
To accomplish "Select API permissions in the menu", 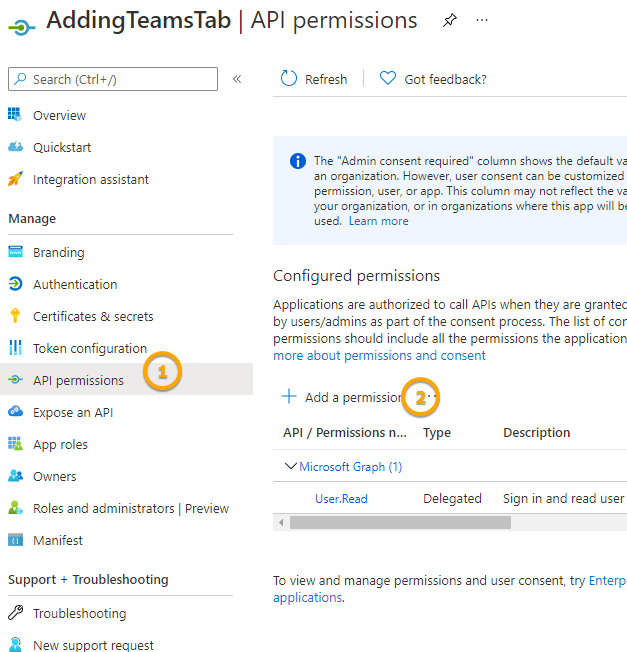I will click(78, 380).
